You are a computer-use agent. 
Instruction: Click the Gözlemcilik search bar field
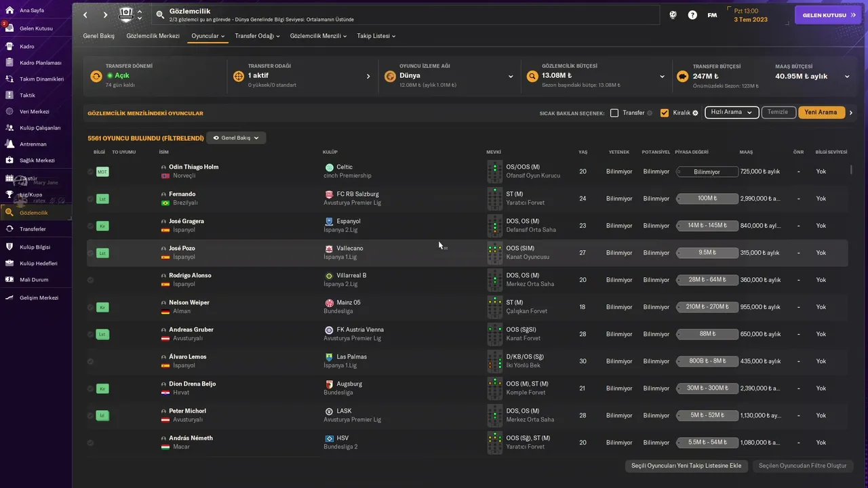406,15
